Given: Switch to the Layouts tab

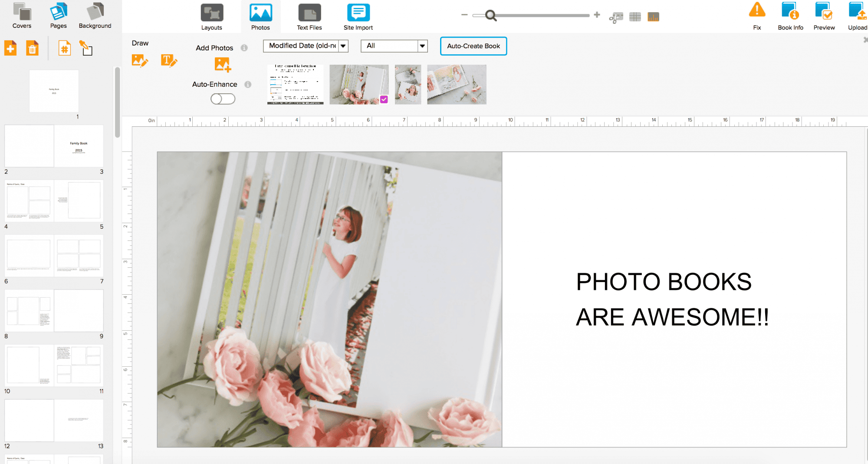Looking at the screenshot, I should pos(211,16).
